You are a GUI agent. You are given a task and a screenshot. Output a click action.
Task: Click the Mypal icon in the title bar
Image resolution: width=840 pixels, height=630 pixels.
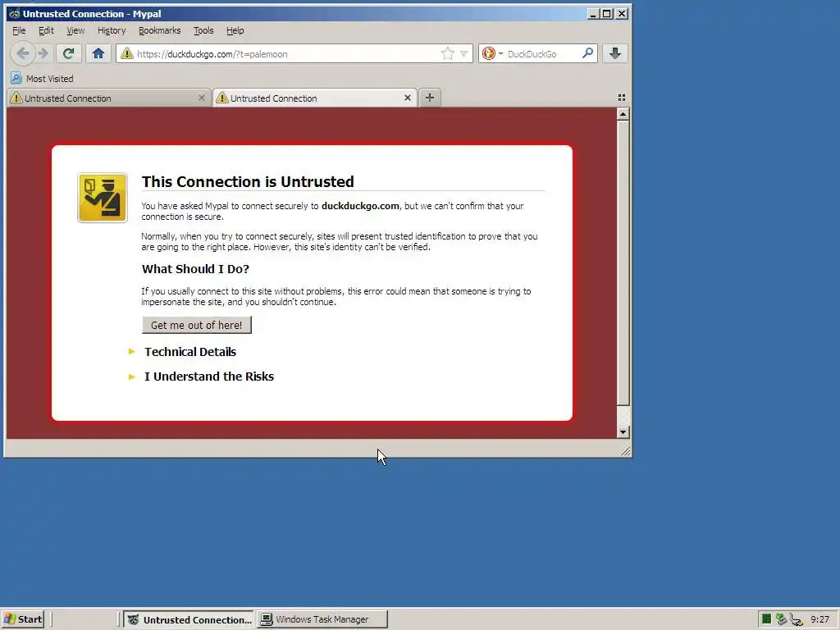pyautogui.click(x=15, y=13)
